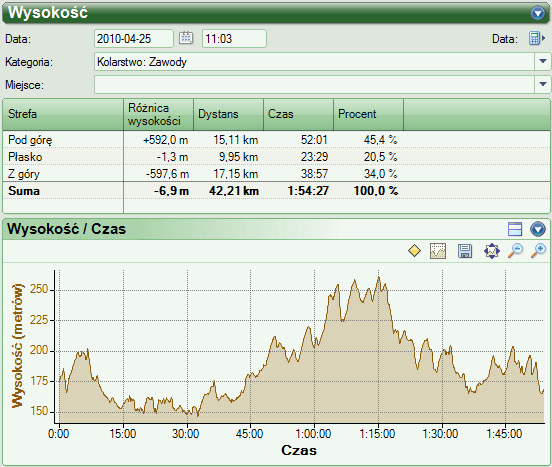The image size is (552, 467).
Task: Click the yellow diamond marker icon
Action: pyautogui.click(x=414, y=251)
